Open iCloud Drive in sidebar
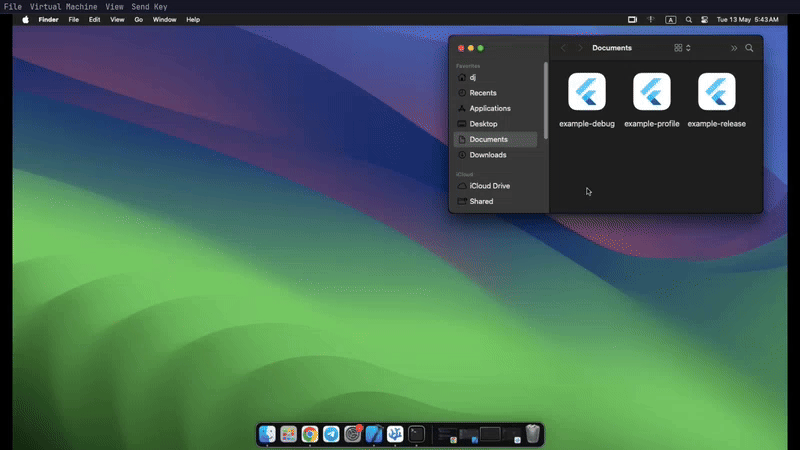The width and height of the screenshot is (800, 450). coord(495,186)
